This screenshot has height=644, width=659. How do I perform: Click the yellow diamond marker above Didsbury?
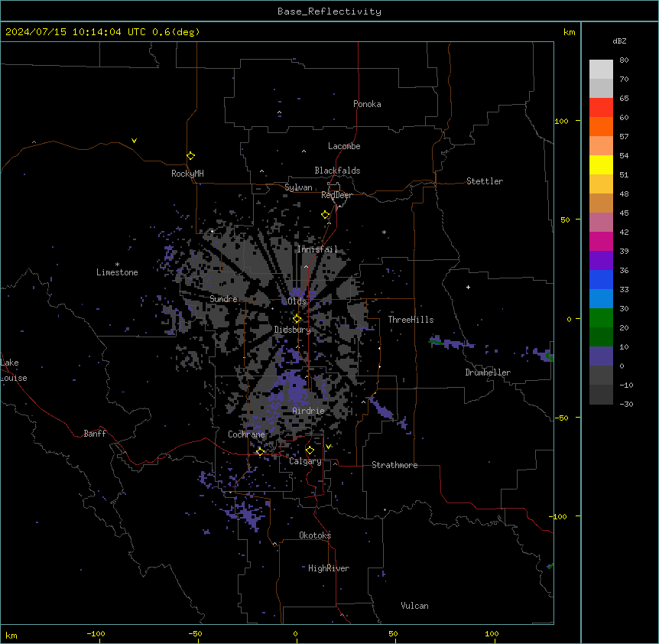click(297, 319)
